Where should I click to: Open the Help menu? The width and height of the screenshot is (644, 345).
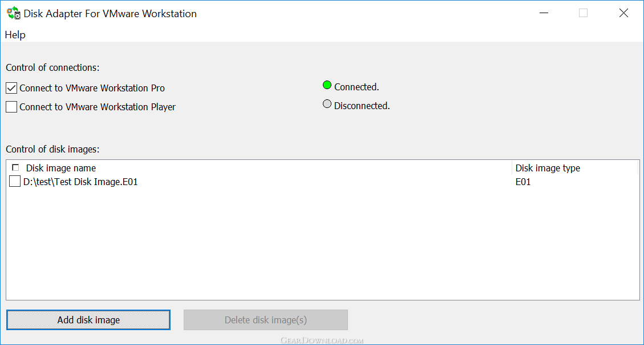coord(15,35)
